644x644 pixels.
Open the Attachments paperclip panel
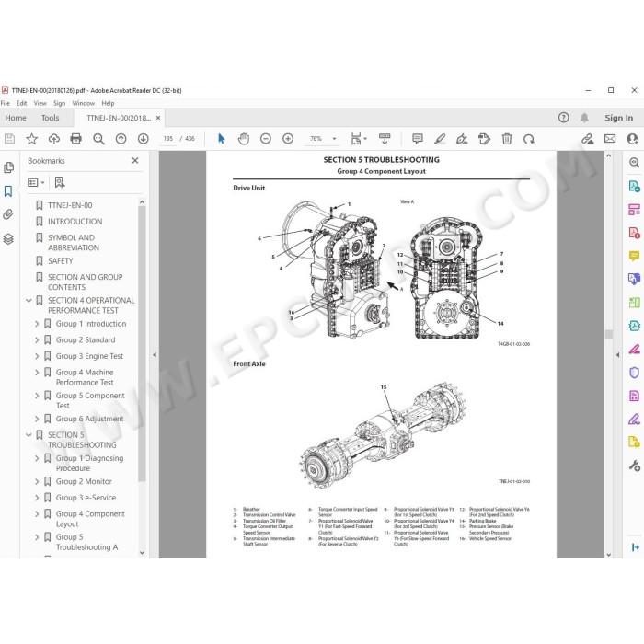8,214
